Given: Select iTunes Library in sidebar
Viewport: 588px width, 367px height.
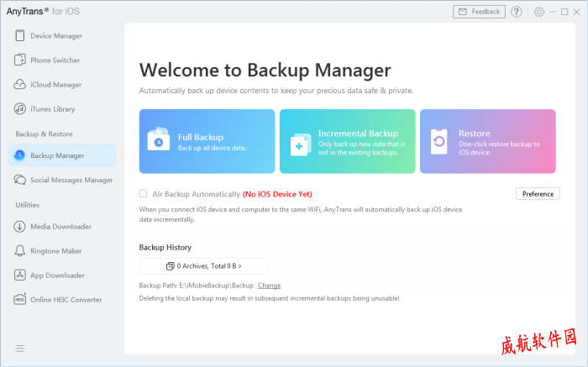Looking at the screenshot, I should pos(62,108).
